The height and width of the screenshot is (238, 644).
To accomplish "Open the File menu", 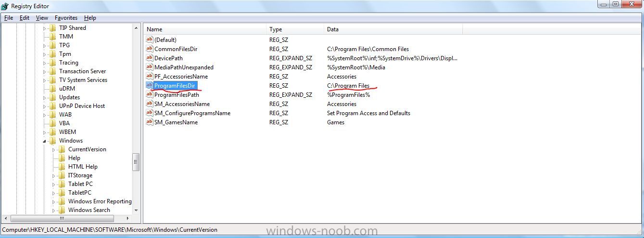I will coord(9,18).
